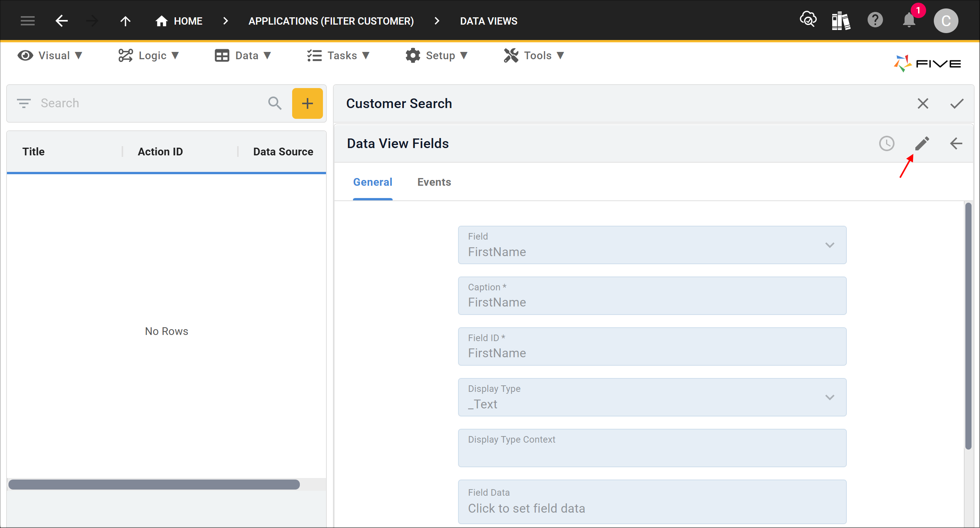The height and width of the screenshot is (528, 980).
Task: Click the add new item yellow plus button
Action: tap(306, 103)
